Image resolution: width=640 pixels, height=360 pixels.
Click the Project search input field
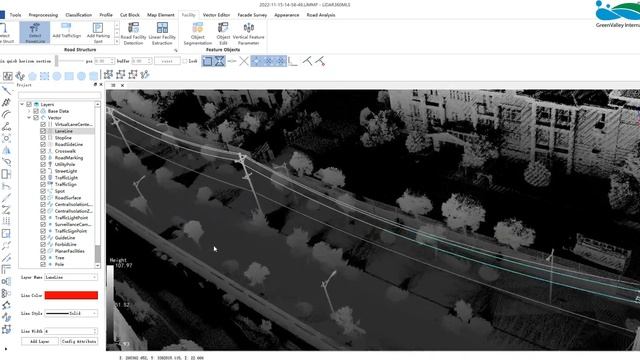pyautogui.click(x=60, y=95)
